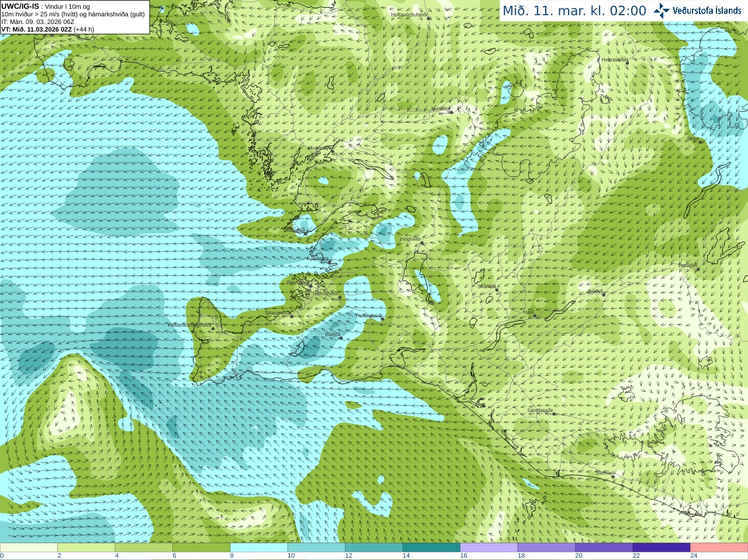The image size is (748, 560).
Task: Click the legend scale value 16
Action: click(x=463, y=556)
